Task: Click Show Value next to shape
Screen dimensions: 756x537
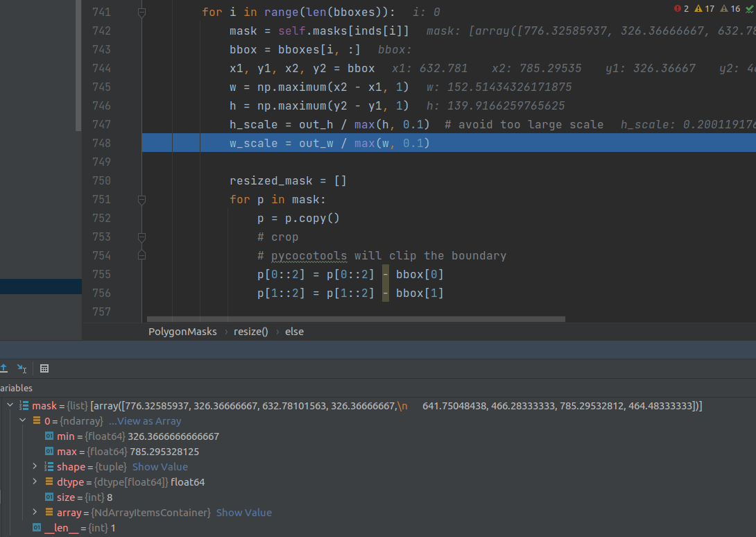Action: pos(160,466)
